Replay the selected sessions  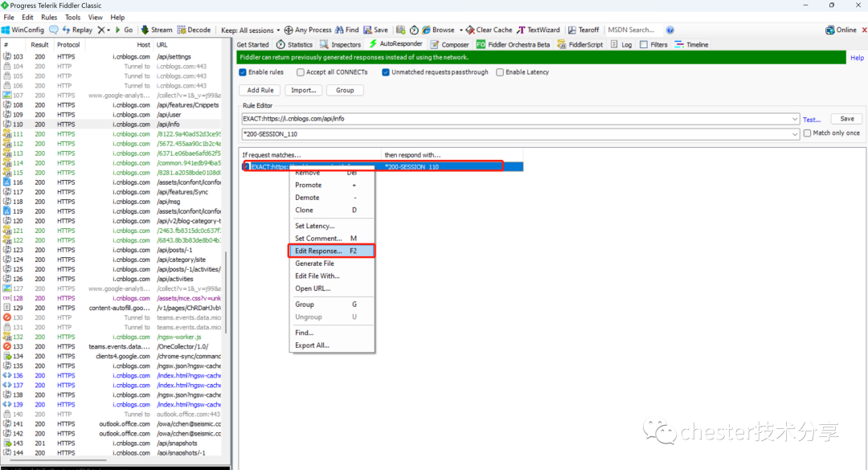(77, 30)
